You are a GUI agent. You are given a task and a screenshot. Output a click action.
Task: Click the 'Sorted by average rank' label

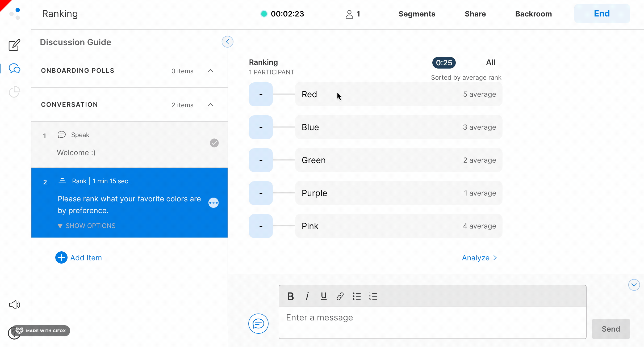point(466,78)
